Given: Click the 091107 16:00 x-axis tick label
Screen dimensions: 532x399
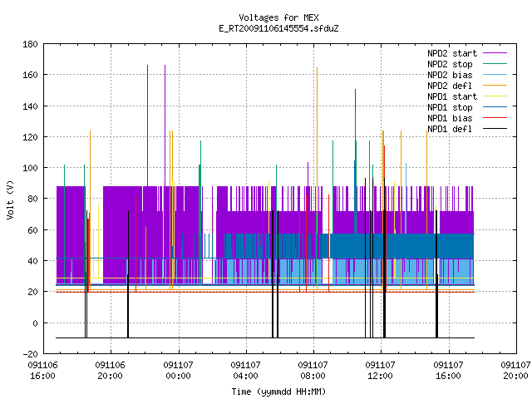Looking at the screenshot, I should point(449,371).
